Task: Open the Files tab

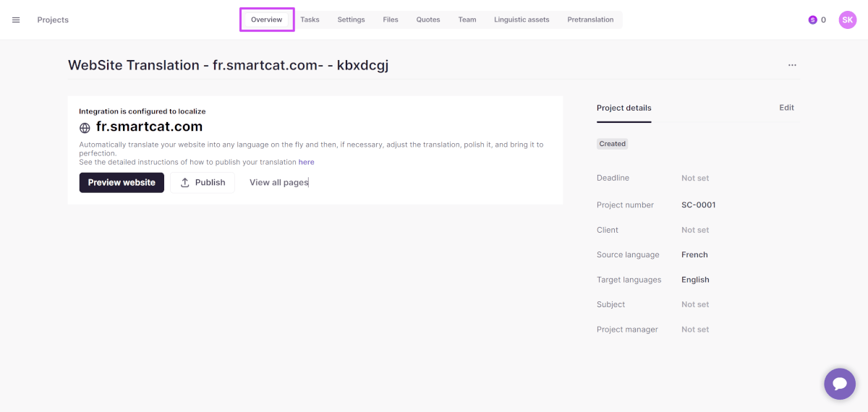Action: tap(391, 20)
